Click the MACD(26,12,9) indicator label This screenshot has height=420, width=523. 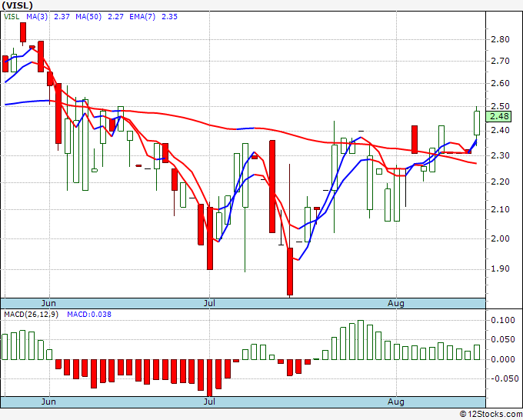click(x=31, y=315)
